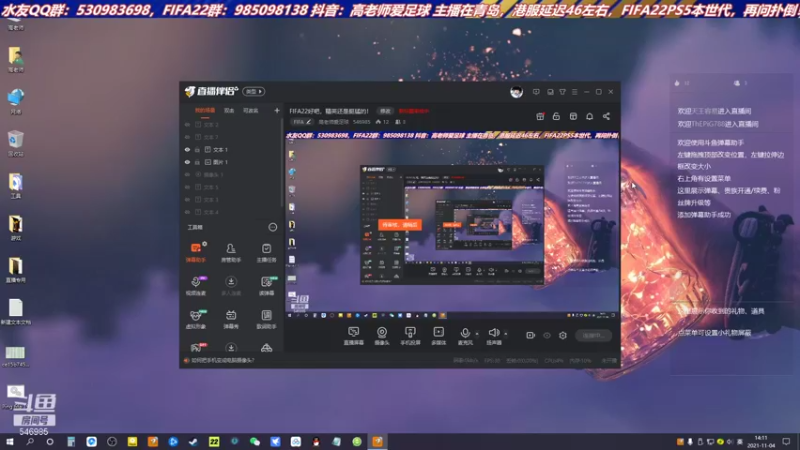
Task: Click the gift box icon with red dot
Action: [540, 116]
